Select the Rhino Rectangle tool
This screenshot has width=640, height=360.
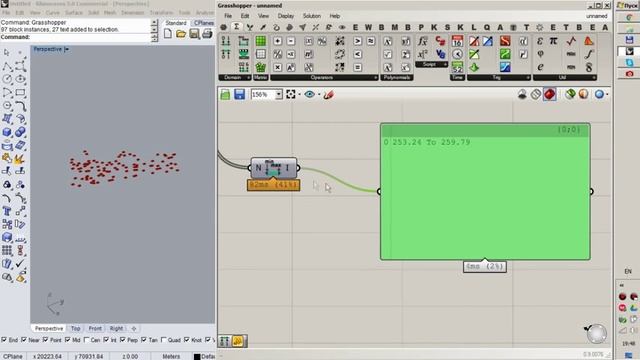pos(20,93)
